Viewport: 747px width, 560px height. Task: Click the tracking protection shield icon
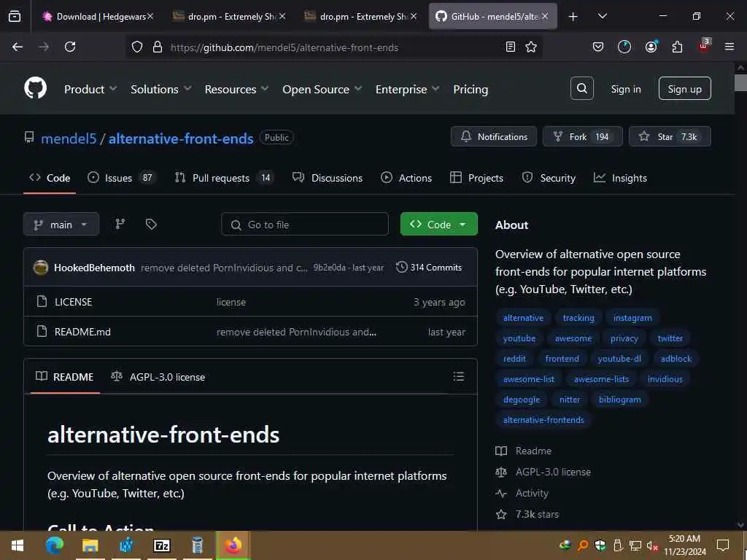(137, 47)
